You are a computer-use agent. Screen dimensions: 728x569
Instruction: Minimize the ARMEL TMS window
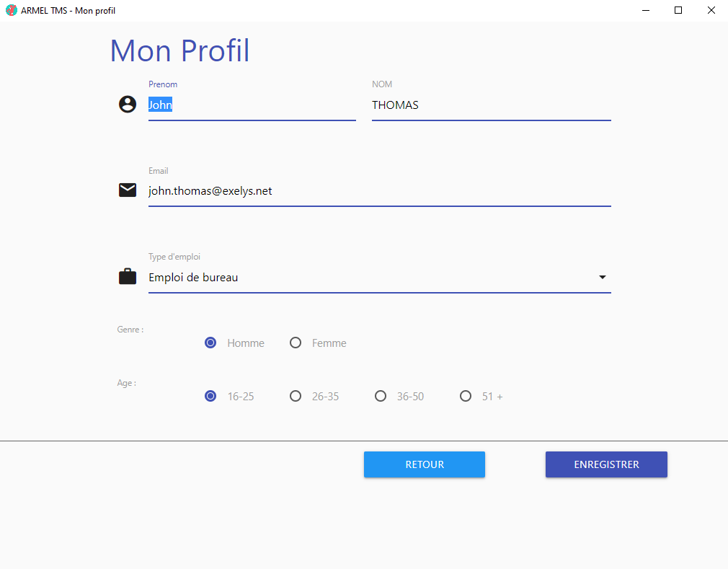pyautogui.click(x=645, y=11)
